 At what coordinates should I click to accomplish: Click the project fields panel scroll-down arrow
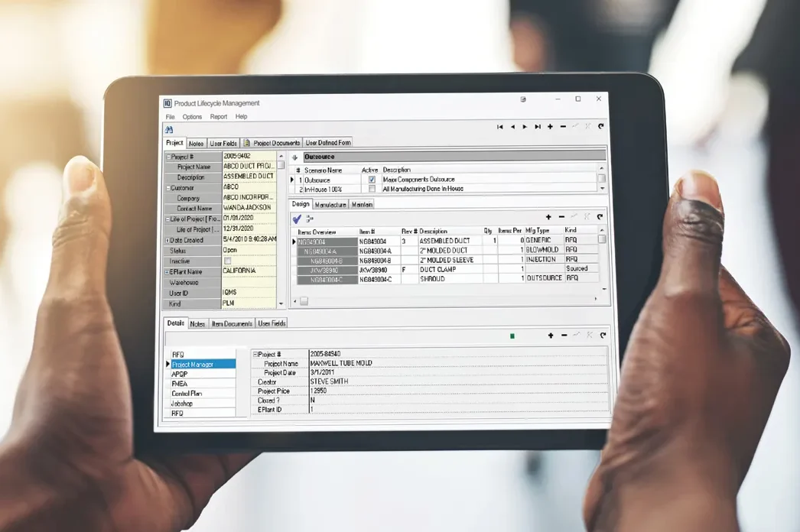(281, 303)
